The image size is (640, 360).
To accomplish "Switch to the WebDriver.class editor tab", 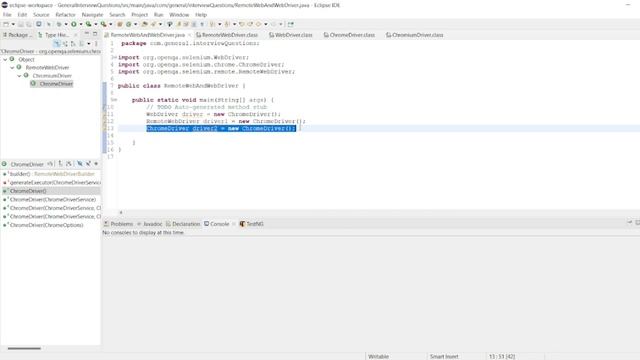I will coord(290,35).
